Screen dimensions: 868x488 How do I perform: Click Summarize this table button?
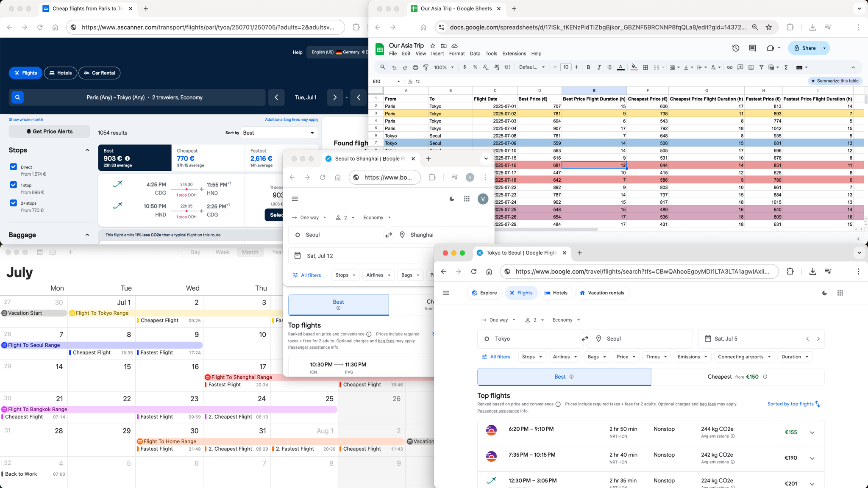[835, 81]
